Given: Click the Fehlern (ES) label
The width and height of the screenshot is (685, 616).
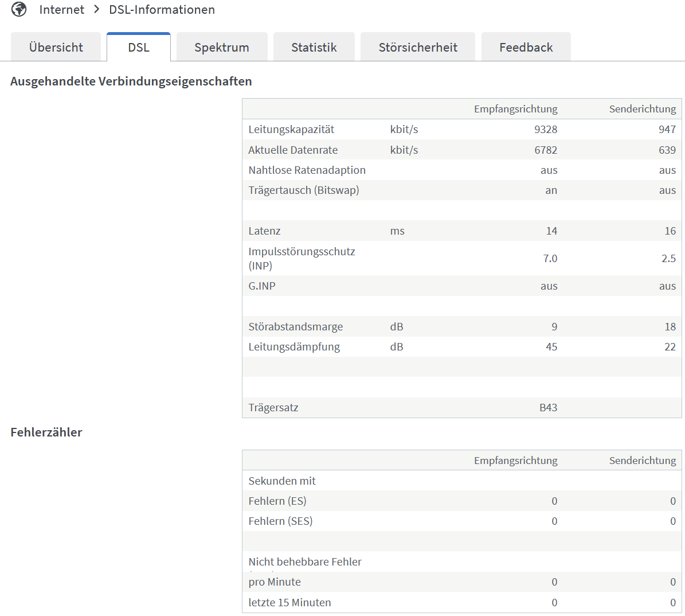Looking at the screenshot, I should point(277,501).
